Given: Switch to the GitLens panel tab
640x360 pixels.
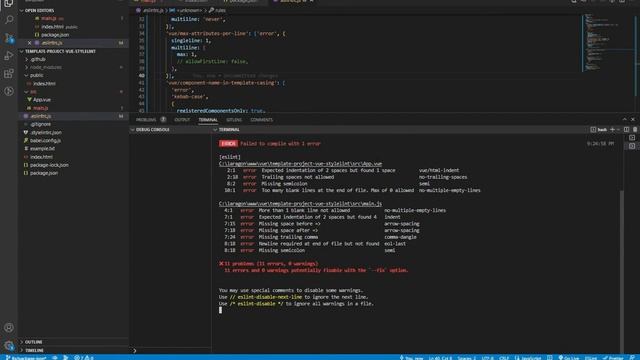Looking at the screenshot, I should pos(234,120).
